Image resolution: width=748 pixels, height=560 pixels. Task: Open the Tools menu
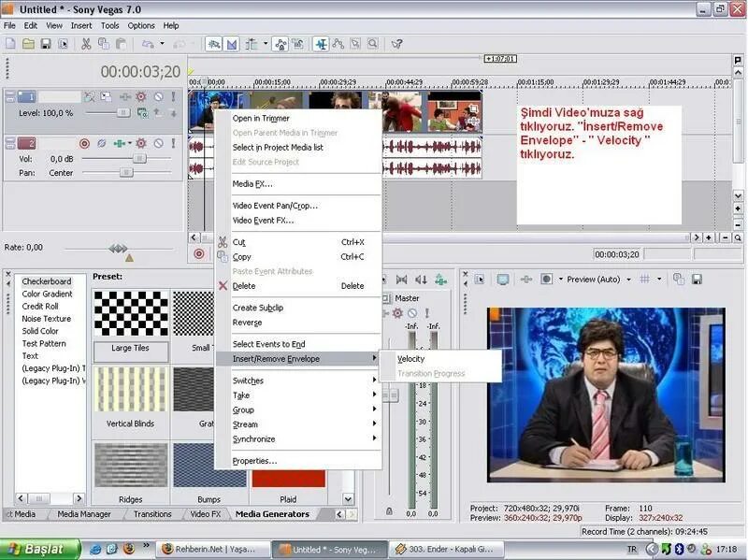[x=109, y=26]
